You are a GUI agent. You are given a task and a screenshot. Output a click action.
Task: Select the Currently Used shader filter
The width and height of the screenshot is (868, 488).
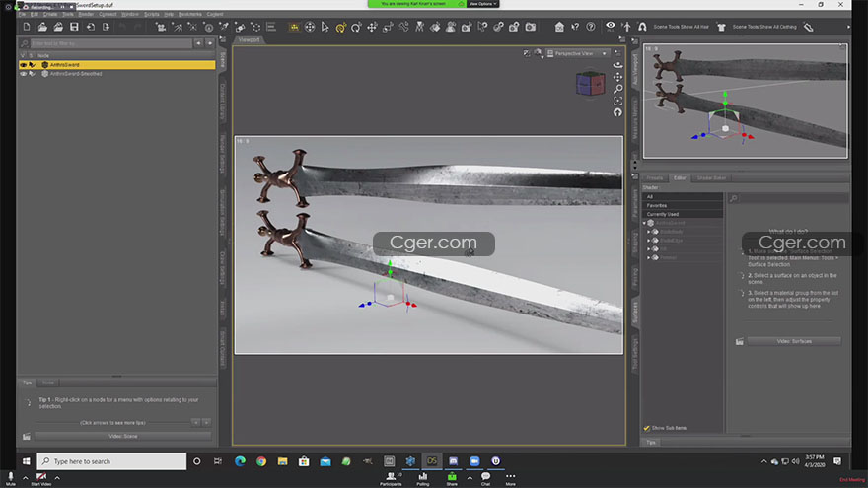pos(683,214)
